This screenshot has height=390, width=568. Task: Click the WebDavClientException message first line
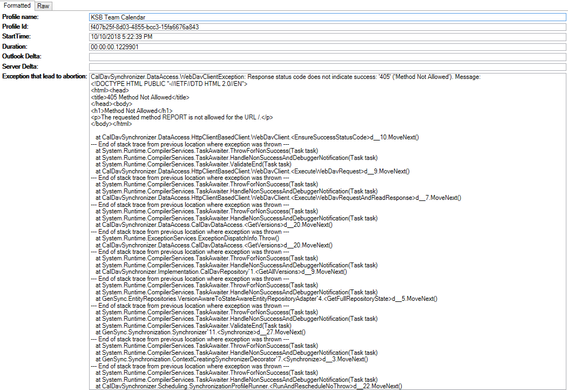[285, 77]
